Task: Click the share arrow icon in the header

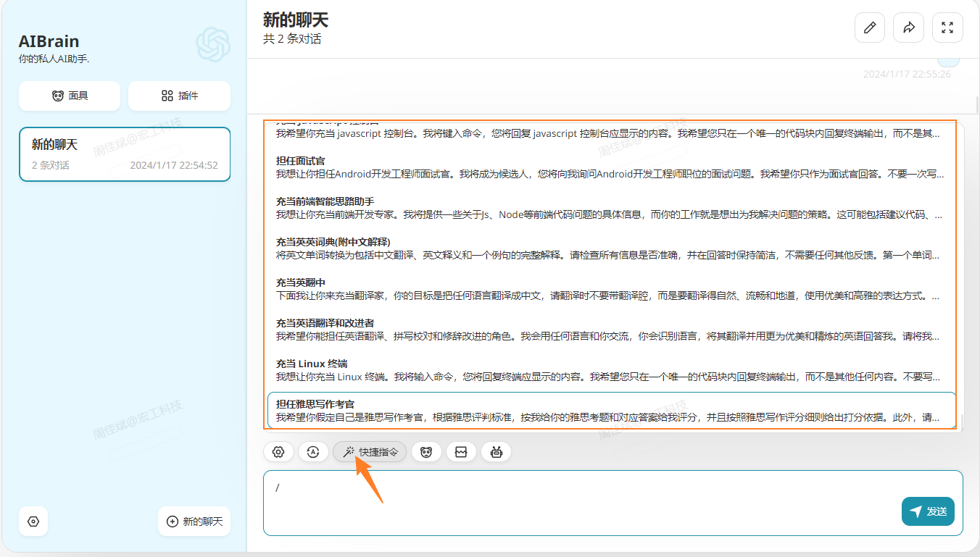Action: 908,28
